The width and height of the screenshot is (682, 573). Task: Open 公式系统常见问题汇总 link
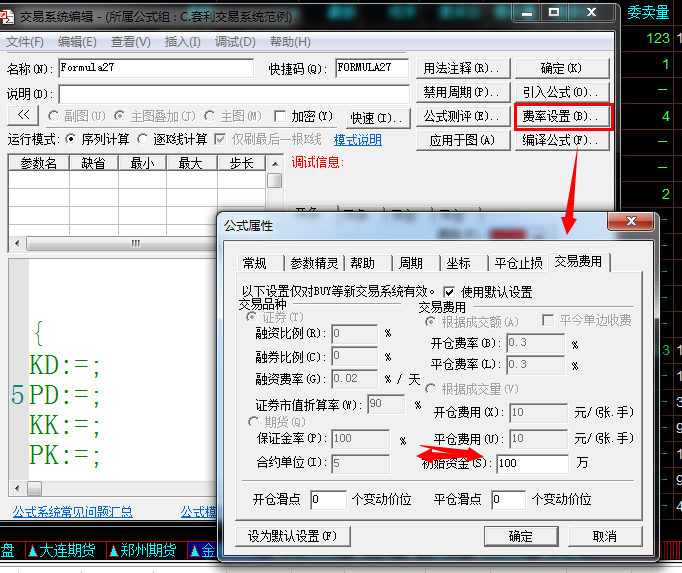[x=72, y=511]
